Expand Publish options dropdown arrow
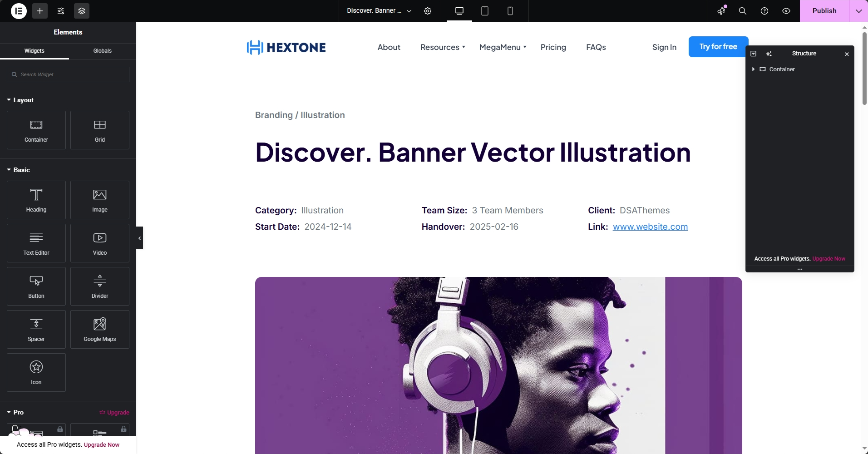 click(859, 11)
